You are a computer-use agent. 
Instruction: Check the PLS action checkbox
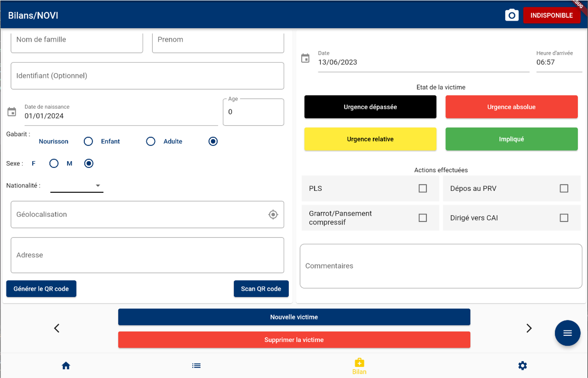[x=423, y=189]
